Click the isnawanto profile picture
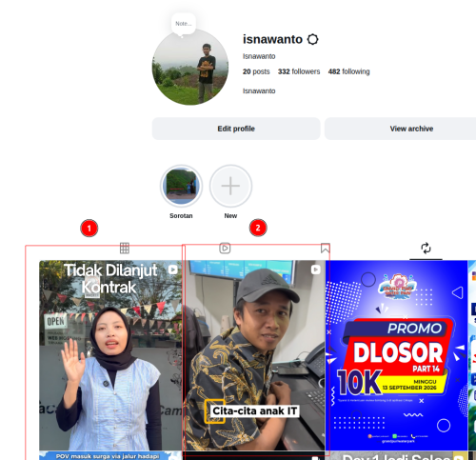 (190, 67)
